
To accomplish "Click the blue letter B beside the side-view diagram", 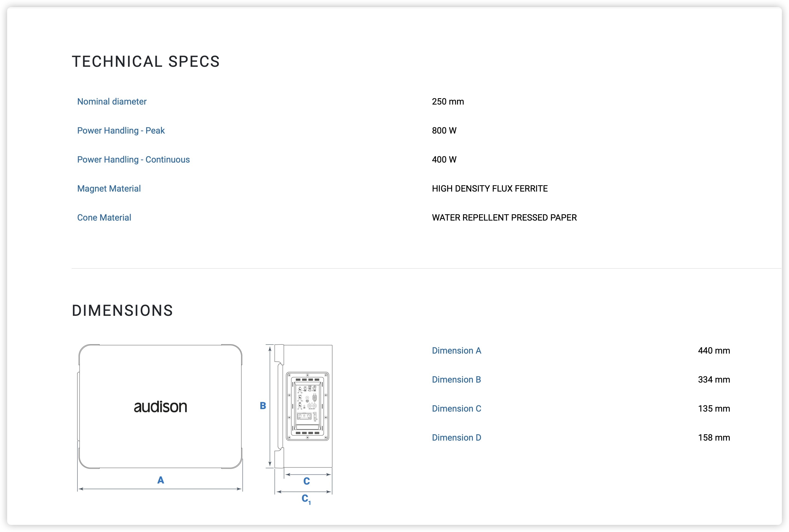I will pos(263,406).
